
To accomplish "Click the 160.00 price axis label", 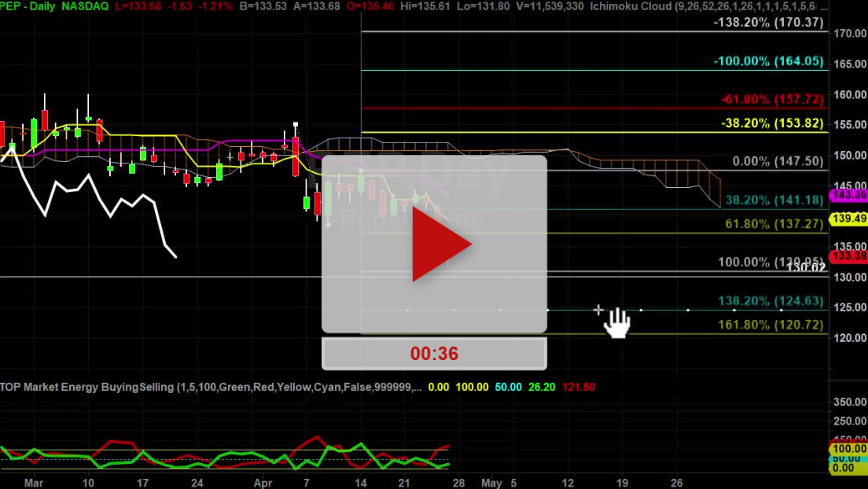I will (850, 94).
